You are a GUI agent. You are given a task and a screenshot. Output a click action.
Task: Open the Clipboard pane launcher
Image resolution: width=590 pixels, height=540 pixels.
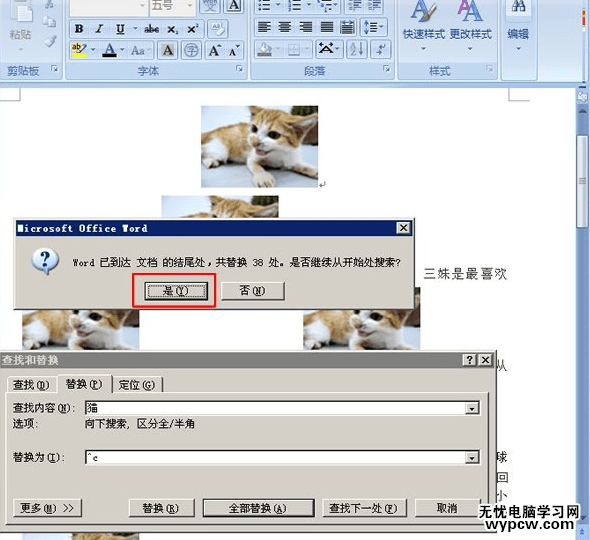(x=55, y=68)
